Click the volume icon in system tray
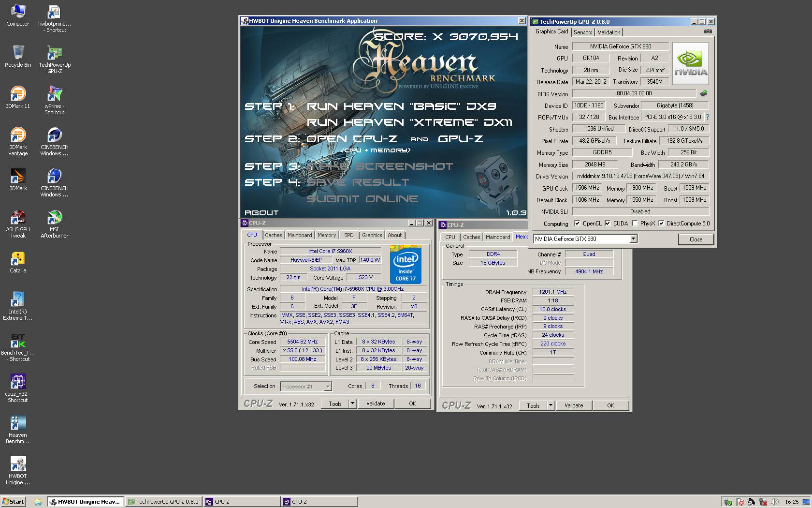The image size is (812, 508). click(774, 502)
